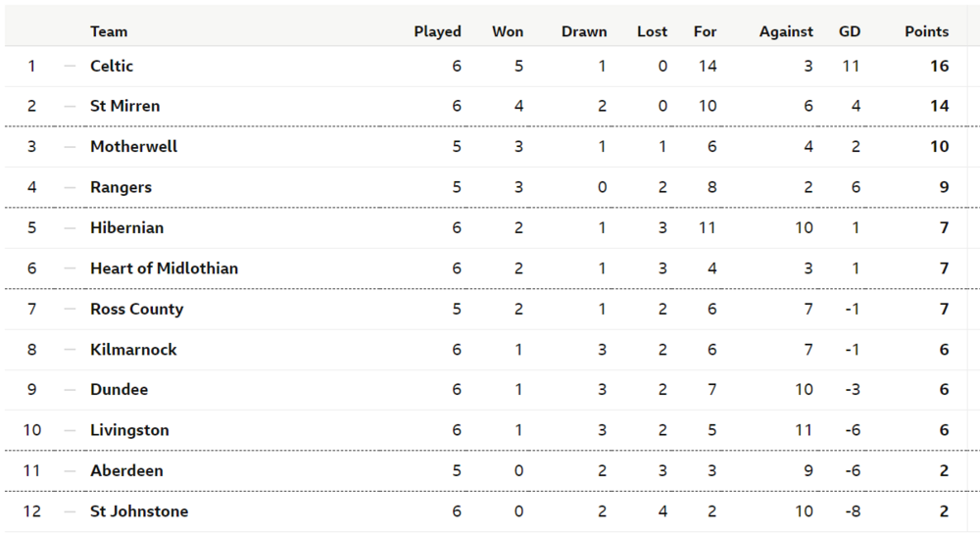Viewport: 980px width, 533px height.
Task: Select Motherwell in the table
Action: click(133, 146)
